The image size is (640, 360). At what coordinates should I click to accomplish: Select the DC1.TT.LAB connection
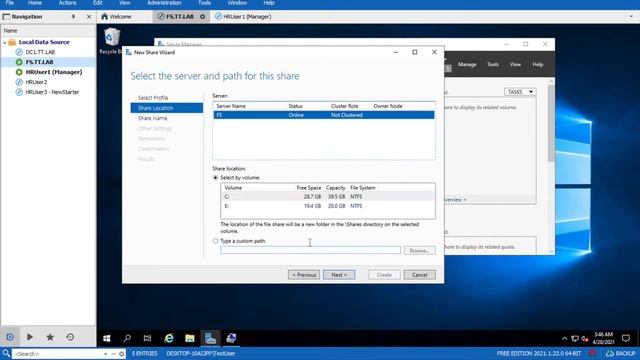coord(40,52)
